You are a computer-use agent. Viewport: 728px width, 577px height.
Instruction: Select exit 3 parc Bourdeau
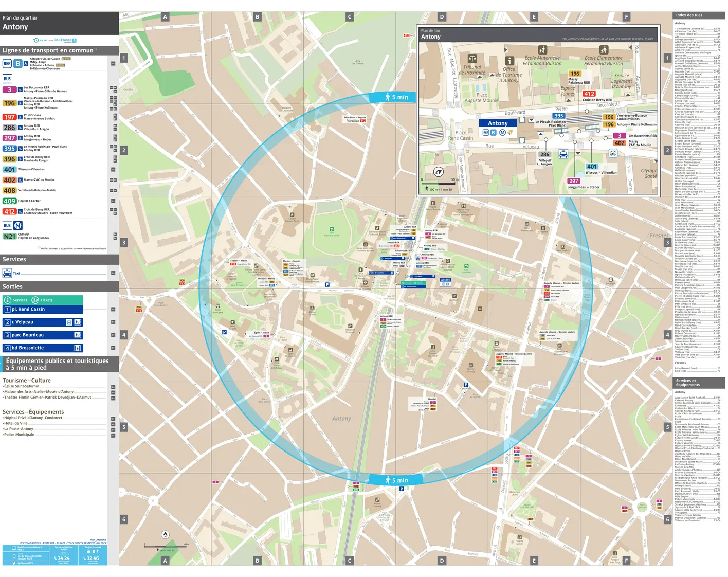[43, 335]
